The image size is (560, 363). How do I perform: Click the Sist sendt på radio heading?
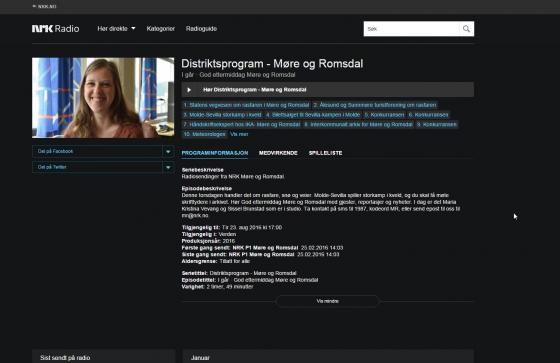click(x=65, y=358)
